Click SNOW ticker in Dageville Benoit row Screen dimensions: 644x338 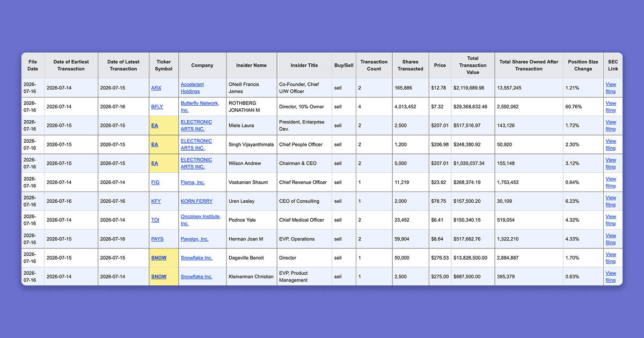(x=159, y=258)
